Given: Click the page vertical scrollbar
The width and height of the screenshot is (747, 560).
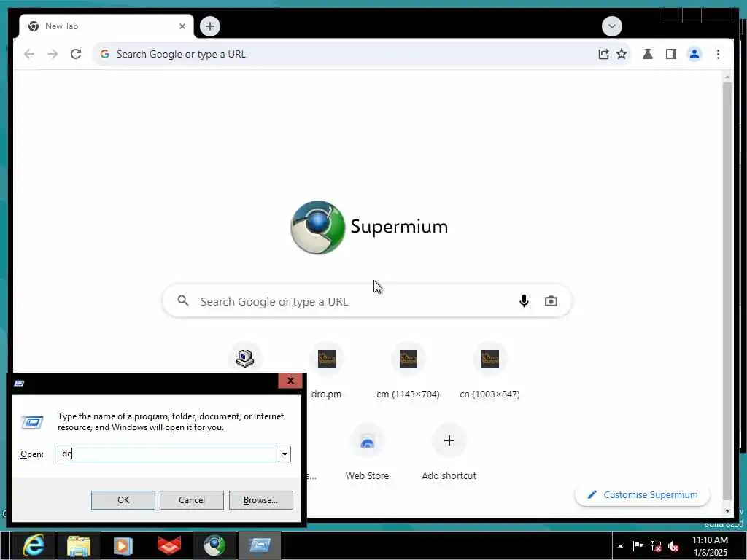Looking at the screenshot, I should 727,290.
